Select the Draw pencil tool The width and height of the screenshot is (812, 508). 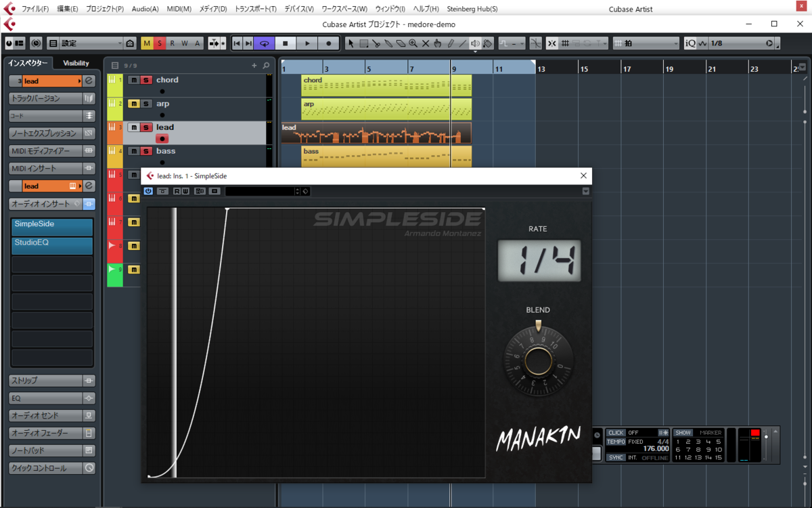[x=450, y=43]
